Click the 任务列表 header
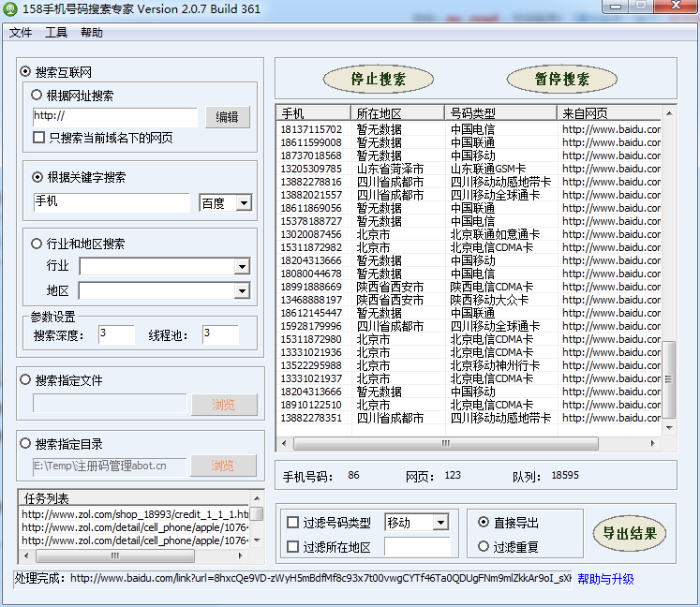700x607 pixels. pyautogui.click(x=134, y=497)
